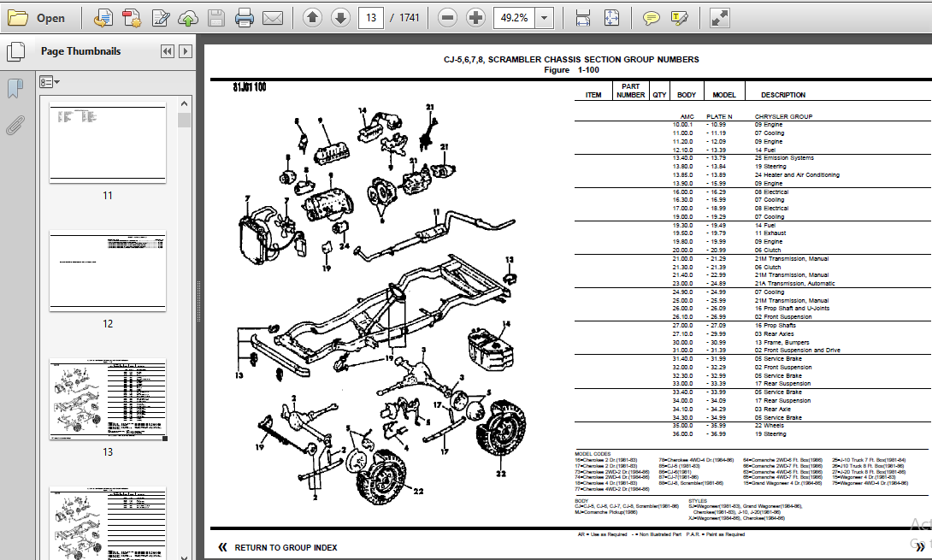The height and width of the screenshot is (560, 932).
Task: Click the zoom percentage field 49.2%
Action: pos(514,18)
